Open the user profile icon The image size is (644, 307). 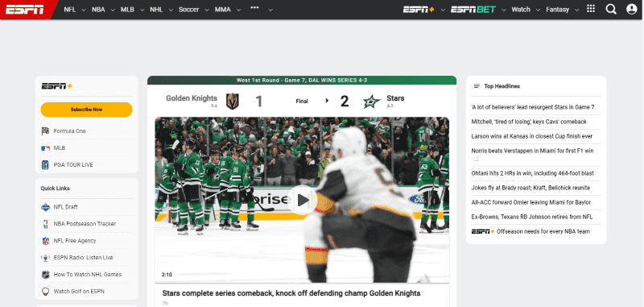[632, 9]
